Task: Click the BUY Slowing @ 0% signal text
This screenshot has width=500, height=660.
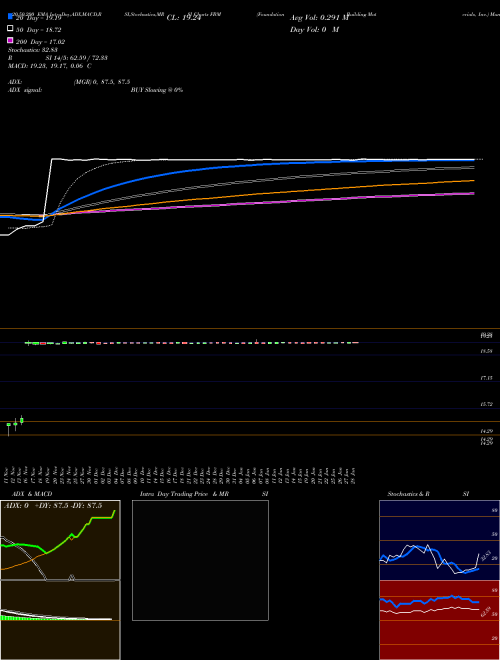Action: click(x=157, y=90)
